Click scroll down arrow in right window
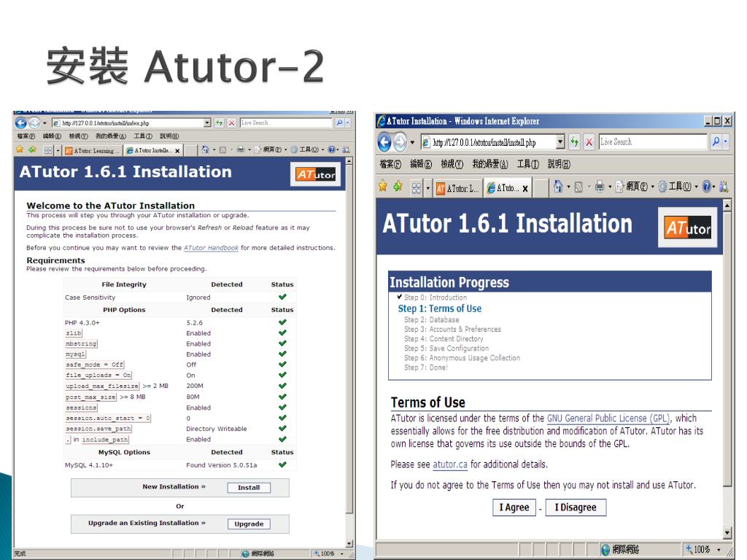The image size is (747, 560). (x=727, y=532)
